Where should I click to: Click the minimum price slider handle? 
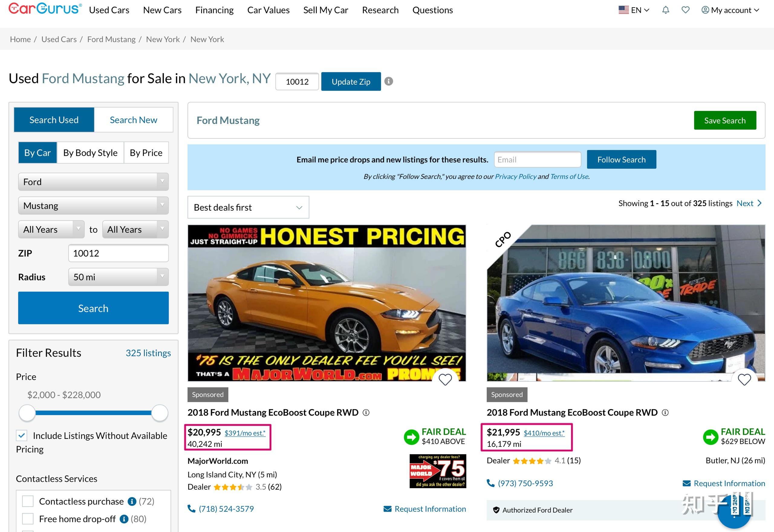27,413
